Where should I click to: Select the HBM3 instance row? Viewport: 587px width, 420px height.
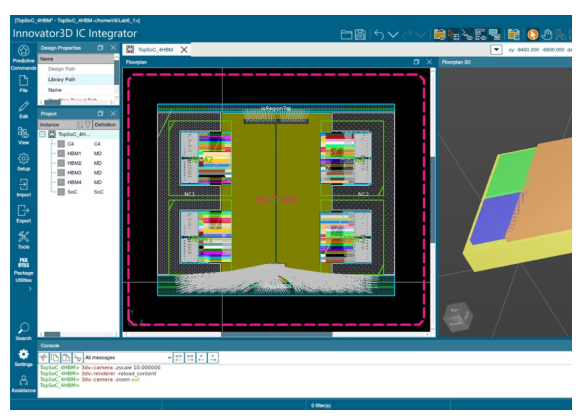[79, 173]
